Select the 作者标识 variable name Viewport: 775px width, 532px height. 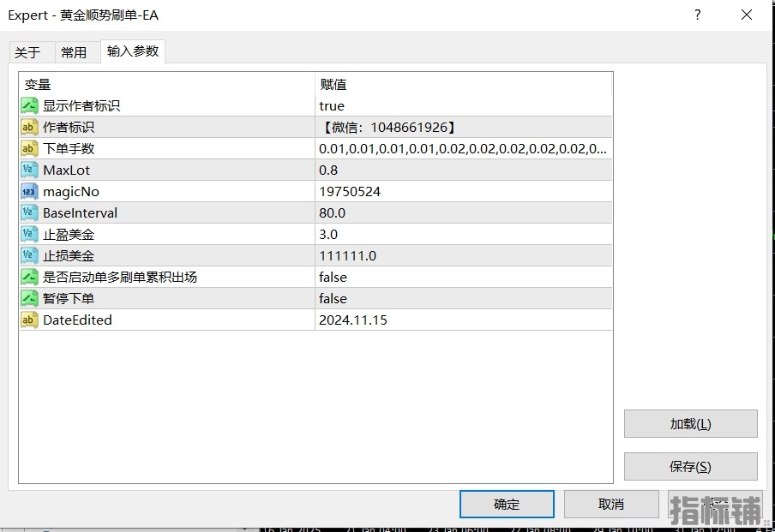69,127
